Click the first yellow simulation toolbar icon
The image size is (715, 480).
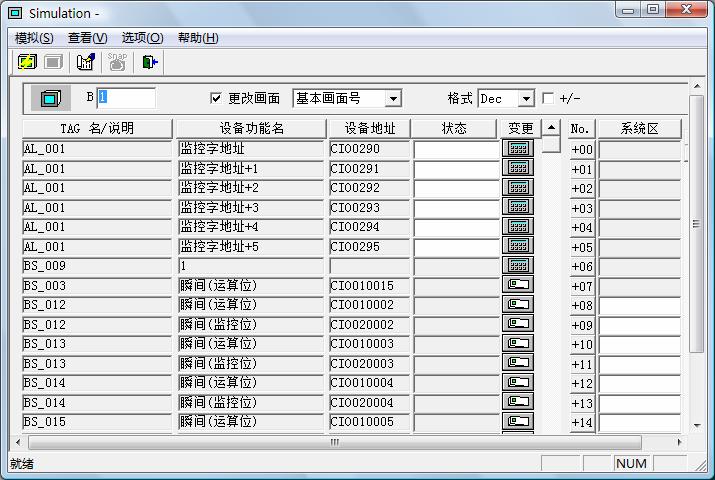pyautogui.click(x=27, y=62)
